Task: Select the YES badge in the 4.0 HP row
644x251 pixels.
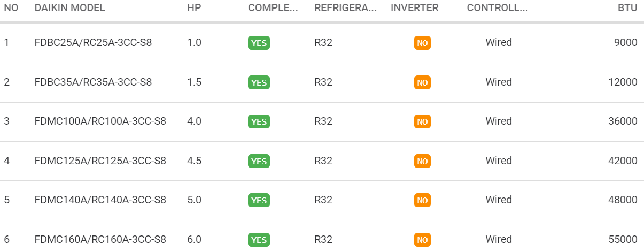Action: click(x=259, y=121)
